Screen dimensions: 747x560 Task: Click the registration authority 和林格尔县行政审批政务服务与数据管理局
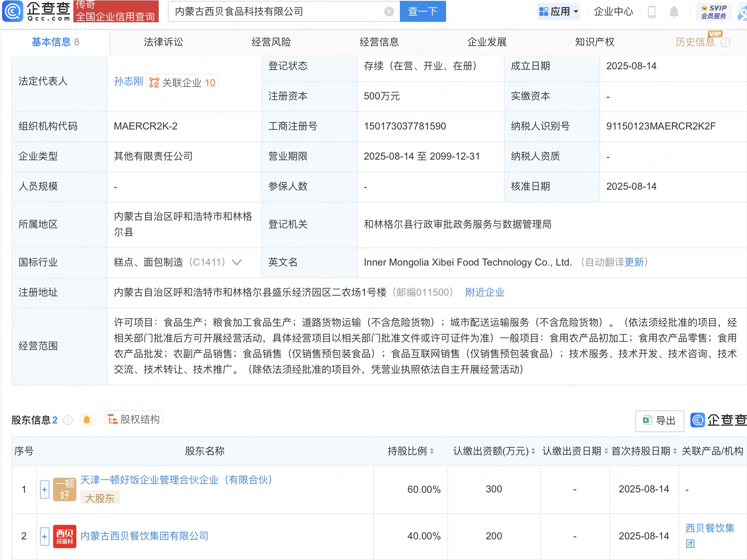tap(458, 224)
